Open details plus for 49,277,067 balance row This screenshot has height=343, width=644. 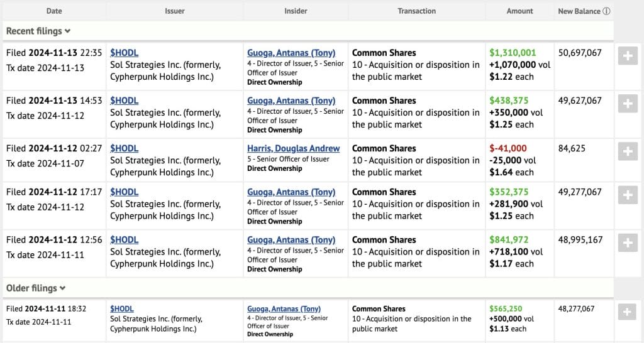coord(628,195)
